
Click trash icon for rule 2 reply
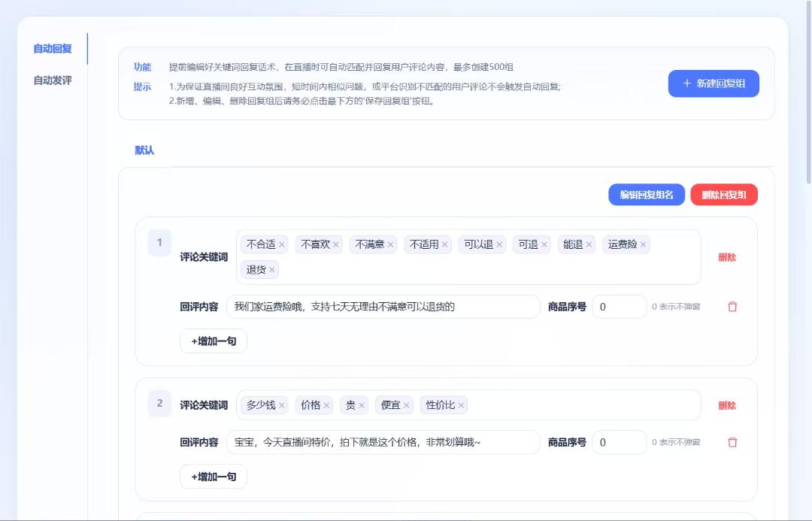coord(732,442)
